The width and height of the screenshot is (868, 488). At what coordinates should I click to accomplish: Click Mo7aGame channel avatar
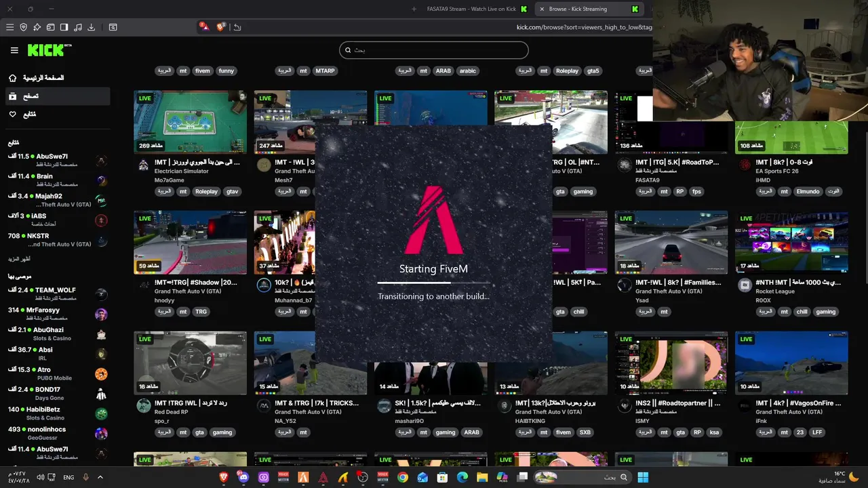143,165
